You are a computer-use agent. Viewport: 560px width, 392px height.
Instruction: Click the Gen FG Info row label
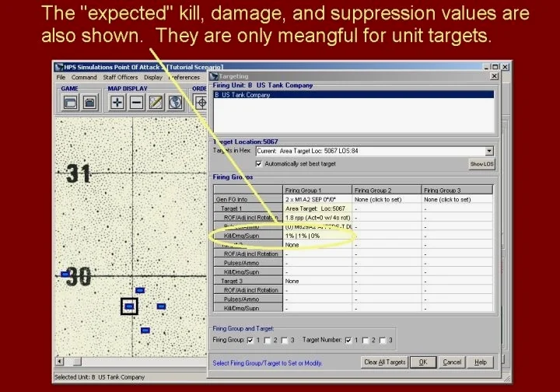(x=248, y=199)
